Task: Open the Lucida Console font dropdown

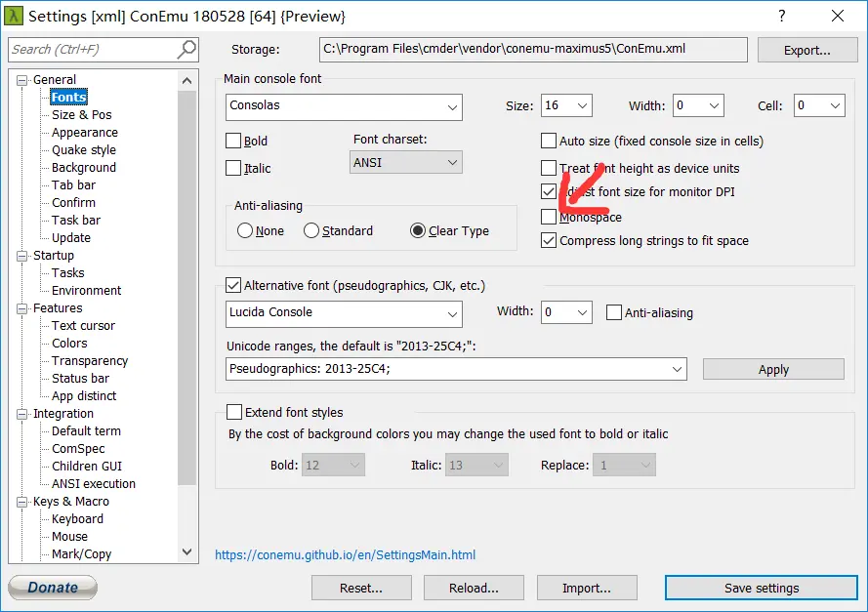Action: point(344,313)
